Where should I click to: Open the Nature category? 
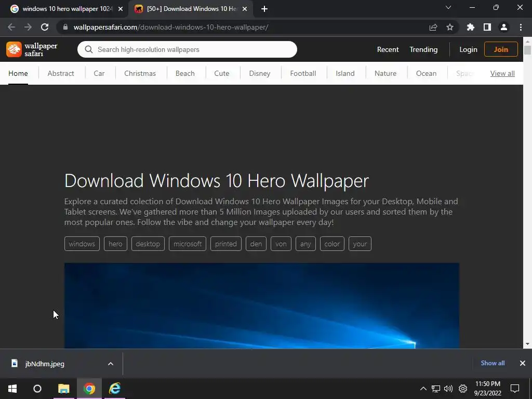(x=385, y=73)
